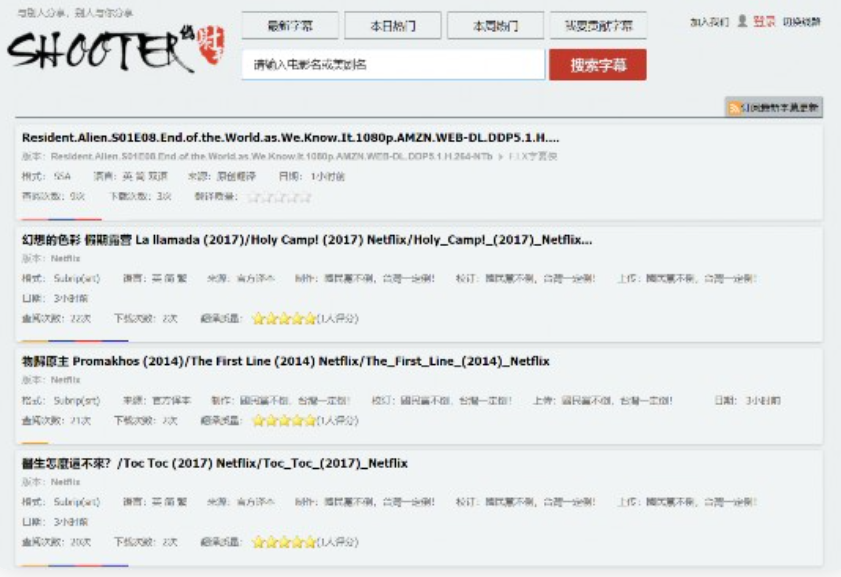
Task: Open the Promakhos The First Line subtitle
Action: [285, 361]
